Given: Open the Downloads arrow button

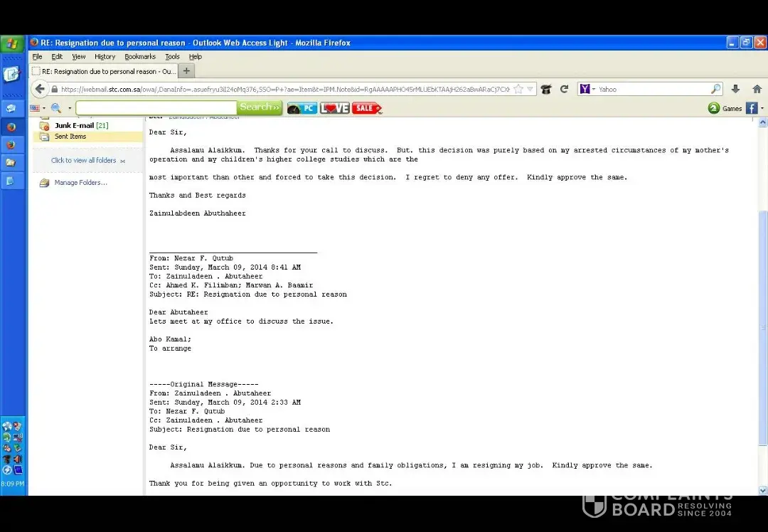Looking at the screenshot, I should coord(735,89).
